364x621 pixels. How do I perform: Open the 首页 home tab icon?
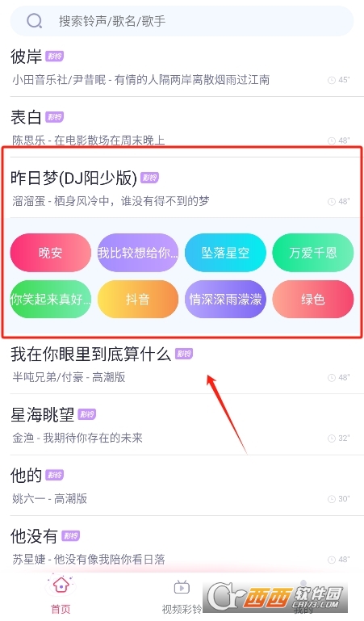pyautogui.click(x=61, y=585)
